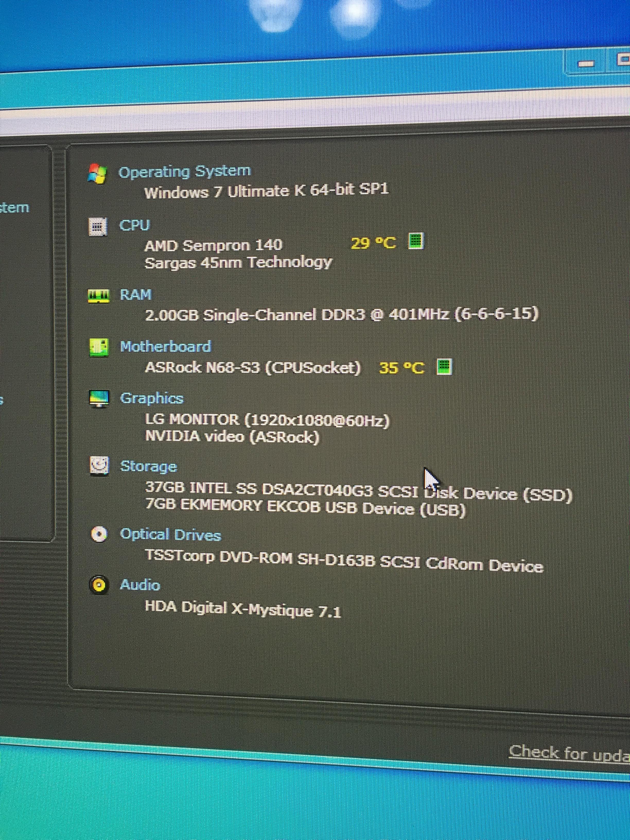
Task: Click the Audio speaker icon
Action: point(99,585)
